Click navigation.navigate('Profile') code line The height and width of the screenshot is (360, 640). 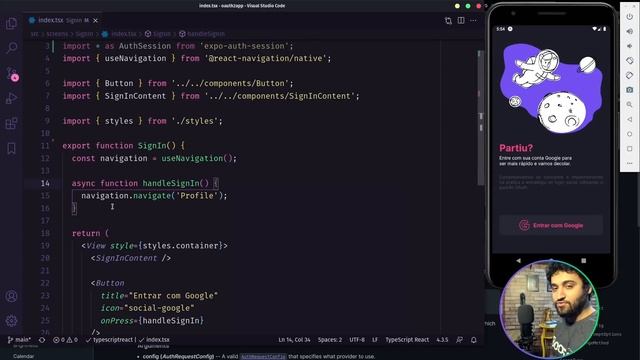click(154, 196)
